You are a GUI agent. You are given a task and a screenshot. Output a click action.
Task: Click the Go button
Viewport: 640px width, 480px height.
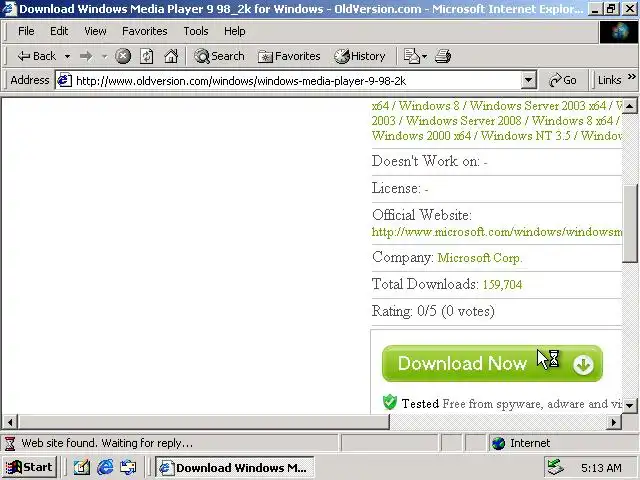coord(562,80)
